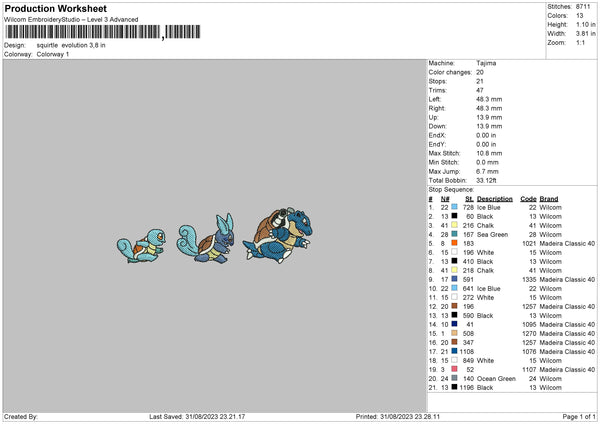600x424 pixels.
Task: Click the St. column header
Action: pos(470,199)
